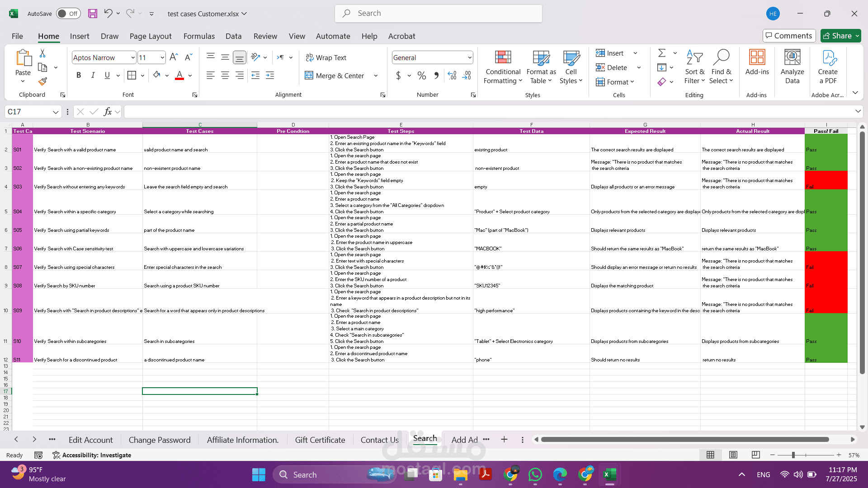Click inside the formula bar input
This screenshot has width=868, height=488.
point(488,112)
